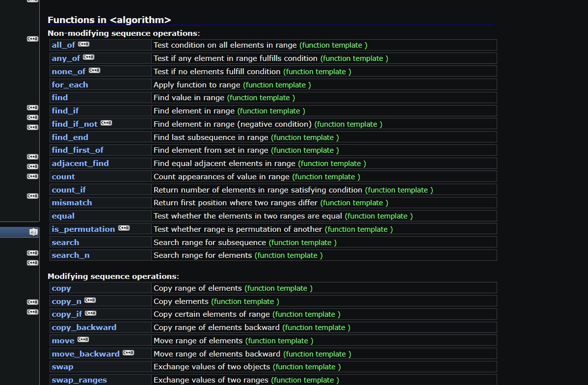Image resolution: width=588 pixels, height=385 pixels.
Task: Open the find_end function page
Action: [x=70, y=137]
